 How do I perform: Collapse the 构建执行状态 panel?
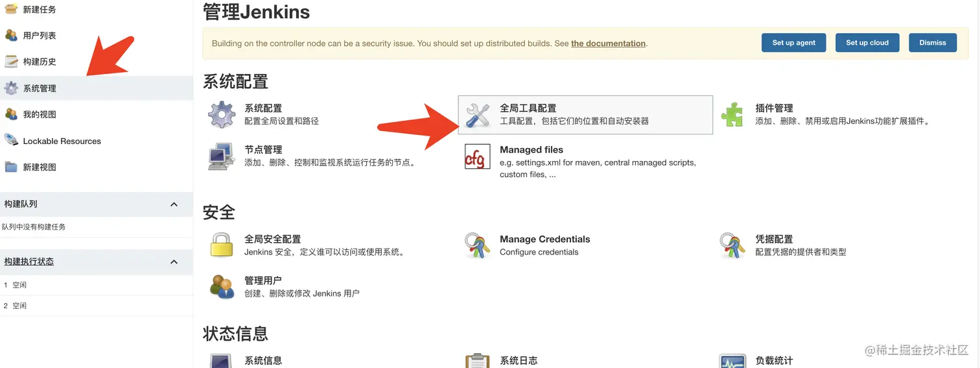(x=174, y=262)
